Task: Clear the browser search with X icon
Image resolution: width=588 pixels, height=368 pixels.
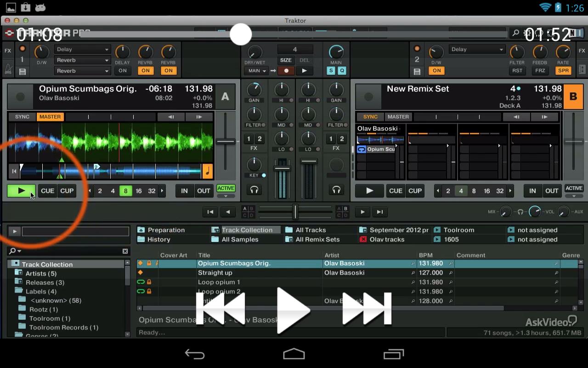Action: 125,251
